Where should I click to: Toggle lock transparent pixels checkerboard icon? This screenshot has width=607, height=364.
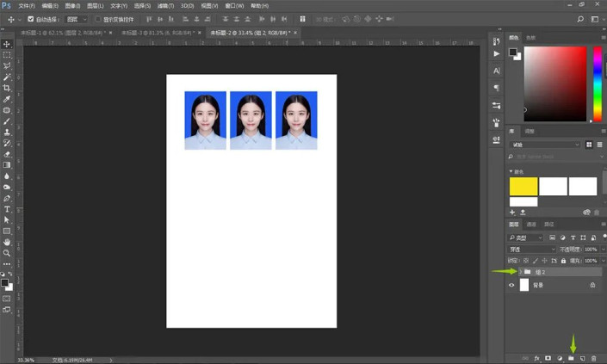click(526, 261)
